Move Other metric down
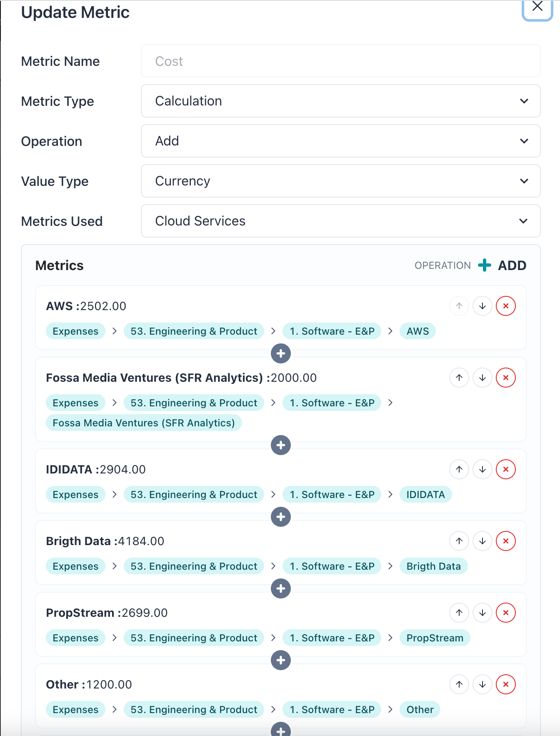Screen dimensions: 560x736 [x=482, y=684]
